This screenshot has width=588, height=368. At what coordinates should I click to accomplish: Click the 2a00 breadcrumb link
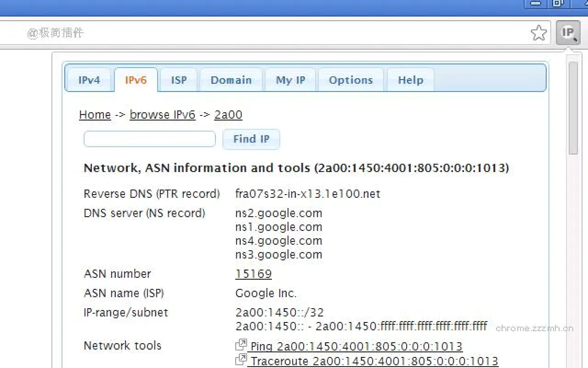(x=228, y=115)
